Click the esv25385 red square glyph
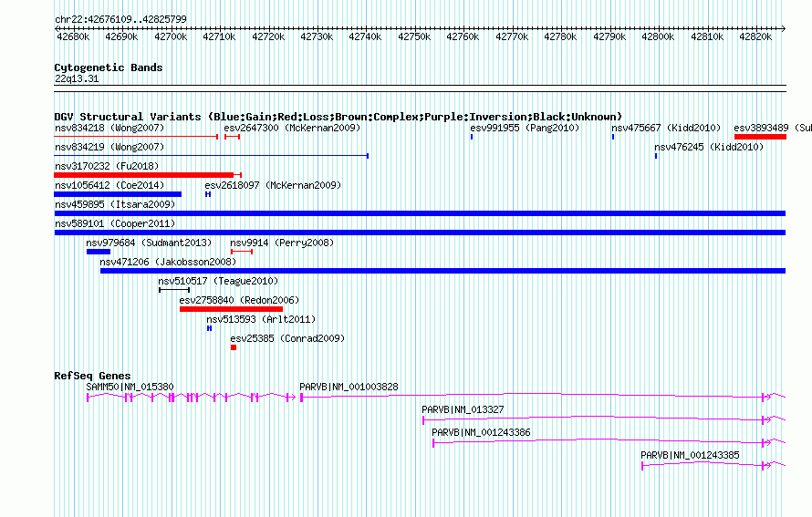812x517 pixels. click(x=234, y=347)
